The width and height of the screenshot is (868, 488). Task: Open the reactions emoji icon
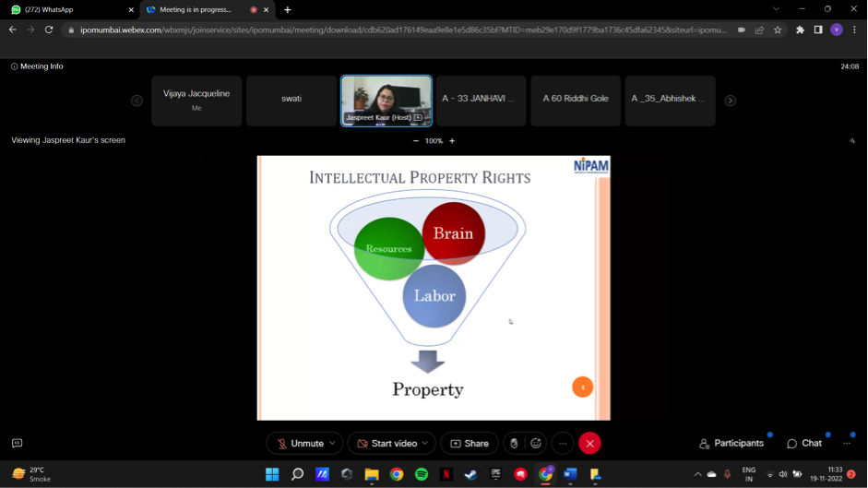point(535,444)
